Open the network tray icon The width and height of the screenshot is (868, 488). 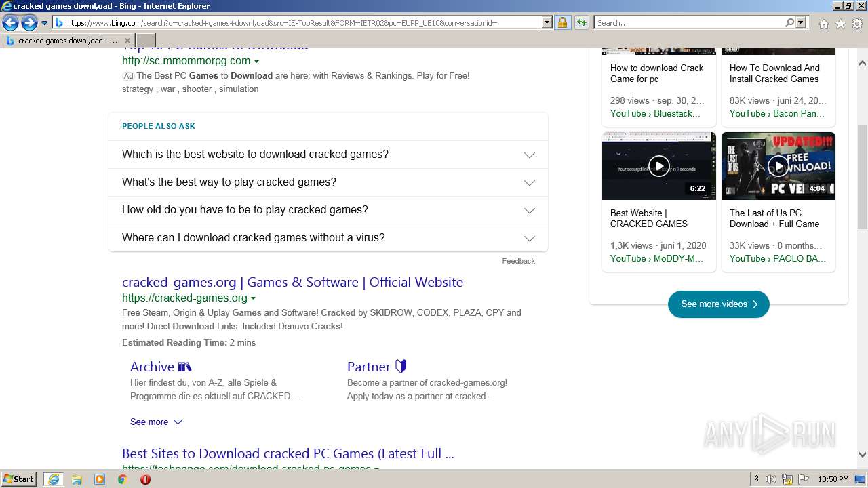(x=787, y=479)
